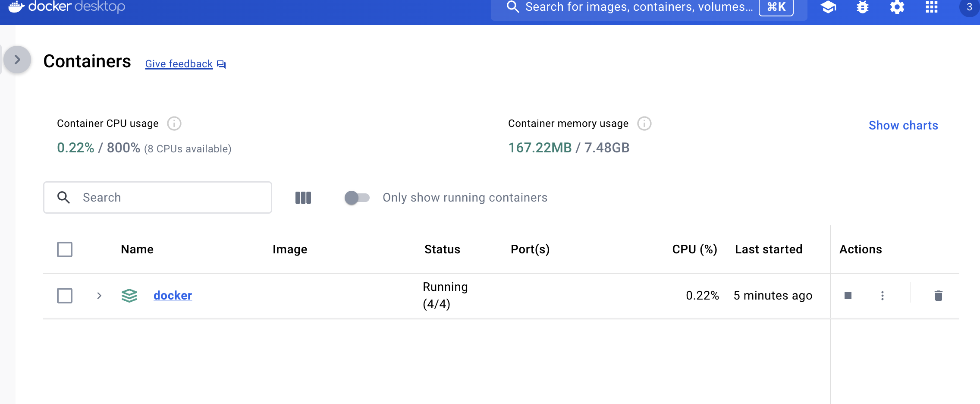Show info for Container memory usage
Viewport: 980px width, 404px height.
coord(644,123)
